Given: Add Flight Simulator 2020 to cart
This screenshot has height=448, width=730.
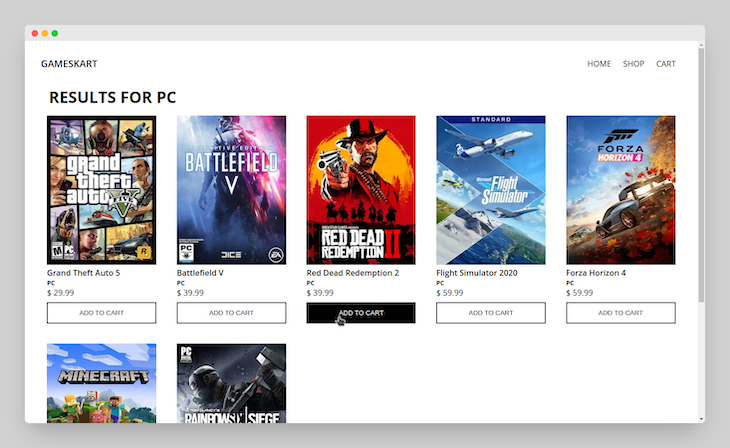Looking at the screenshot, I should point(491,312).
